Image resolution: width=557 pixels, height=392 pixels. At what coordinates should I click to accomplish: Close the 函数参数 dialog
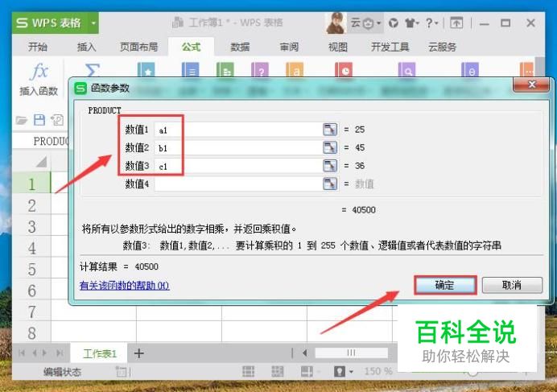point(532,85)
